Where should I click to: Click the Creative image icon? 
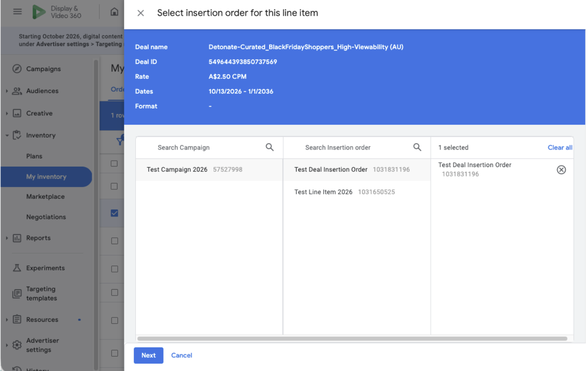(17, 114)
